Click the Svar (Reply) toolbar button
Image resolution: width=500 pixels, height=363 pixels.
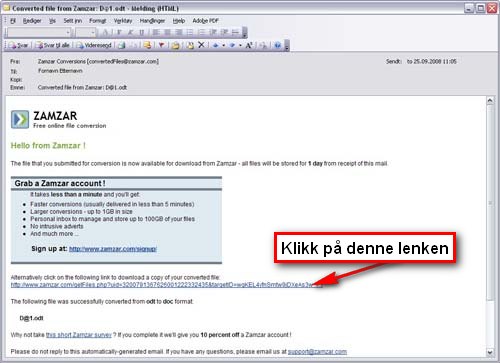pyautogui.click(x=19, y=45)
